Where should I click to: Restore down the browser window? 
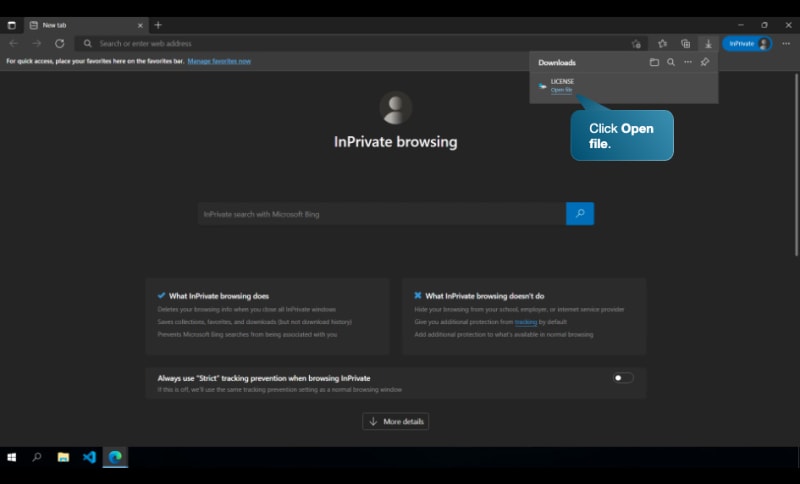point(764,25)
